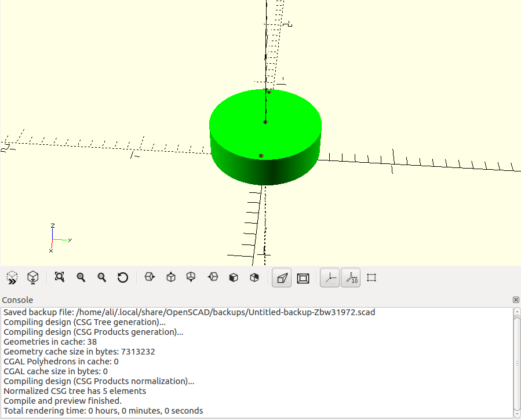Viewport: 521px width, 420px height.
Task: Toggle Show Scale Markers button
Action: tap(351, 277)
